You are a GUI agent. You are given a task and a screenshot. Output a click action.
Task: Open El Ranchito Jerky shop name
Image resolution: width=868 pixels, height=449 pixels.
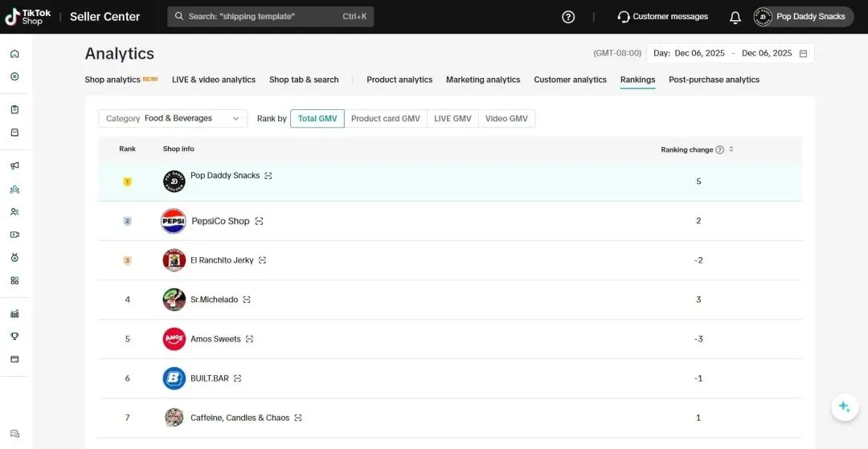(x=222, y=260)
